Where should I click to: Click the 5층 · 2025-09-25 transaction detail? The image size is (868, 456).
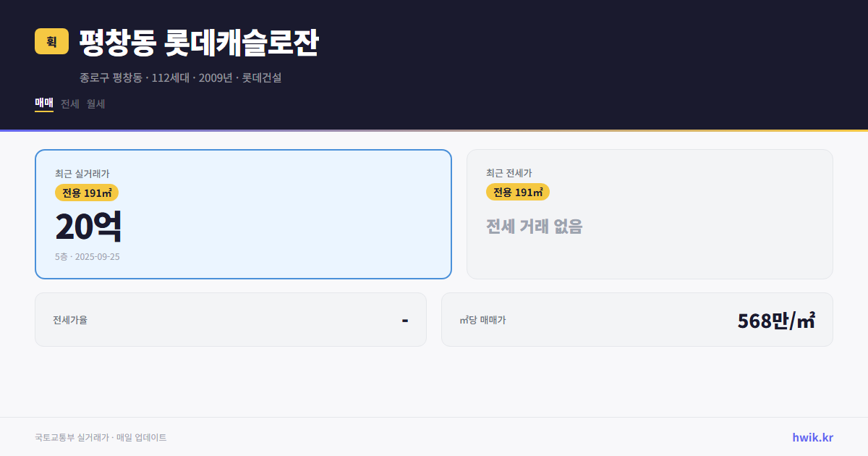point(87,256)
